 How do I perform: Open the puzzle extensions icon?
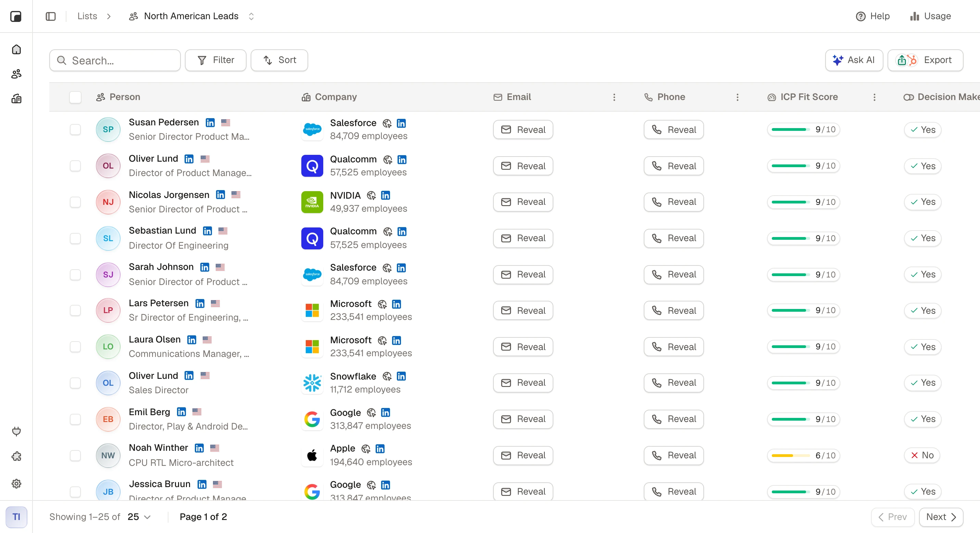(x=16, y=456)
